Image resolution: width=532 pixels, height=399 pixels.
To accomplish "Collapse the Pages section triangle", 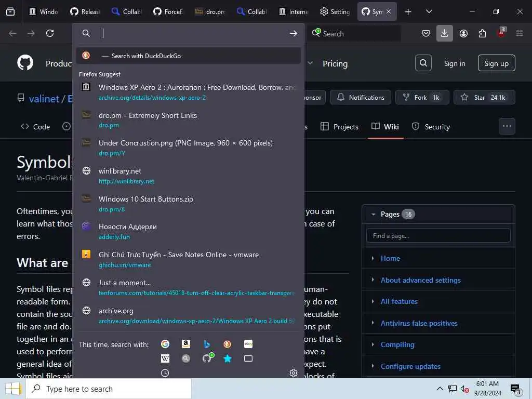I will 373,215.
